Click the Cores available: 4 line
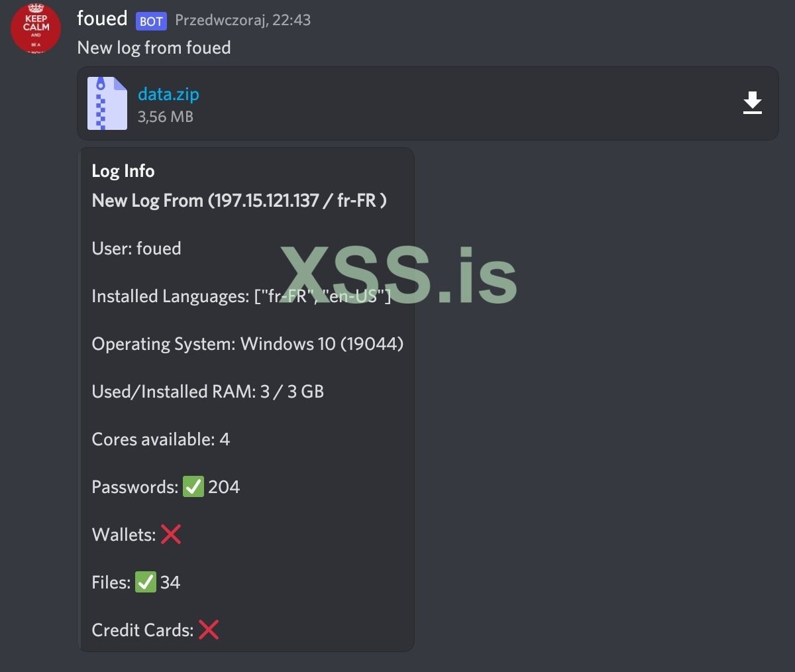795x672 pixels. [161, 439]
